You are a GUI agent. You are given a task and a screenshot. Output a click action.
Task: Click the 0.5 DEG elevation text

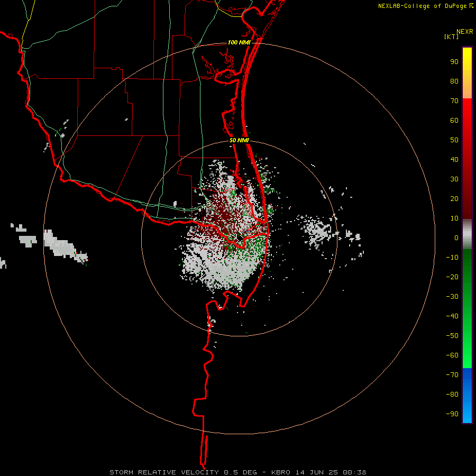tap(240, 472)
